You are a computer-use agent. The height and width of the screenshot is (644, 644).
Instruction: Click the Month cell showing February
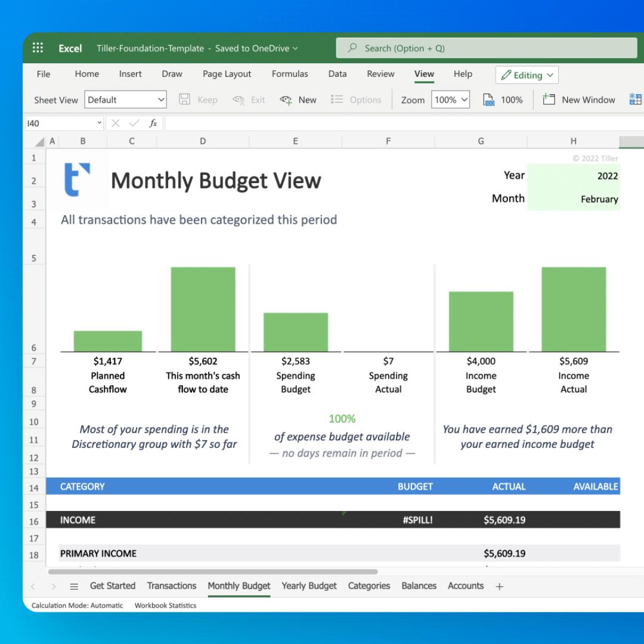coord(574,199)
